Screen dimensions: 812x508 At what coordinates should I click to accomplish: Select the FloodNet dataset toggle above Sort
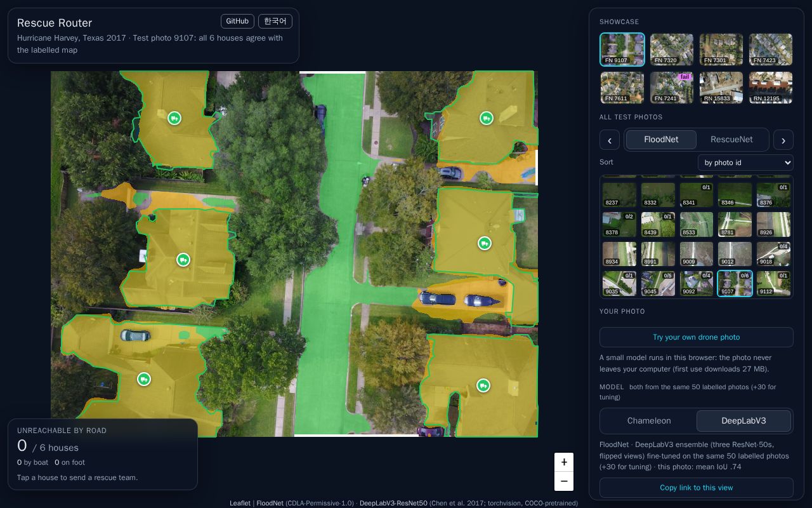(x=661, y=140)
